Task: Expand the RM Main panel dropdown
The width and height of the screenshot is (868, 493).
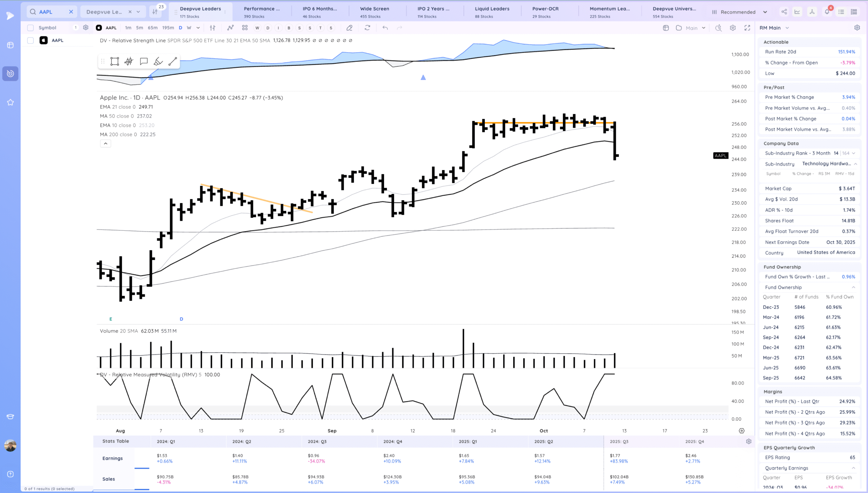Action: click(787, 28)
